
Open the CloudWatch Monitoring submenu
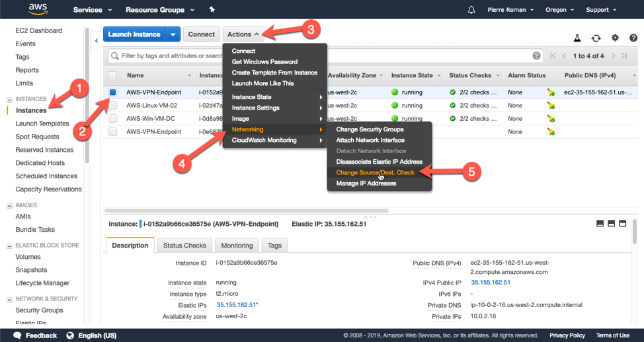coord(275,140)
